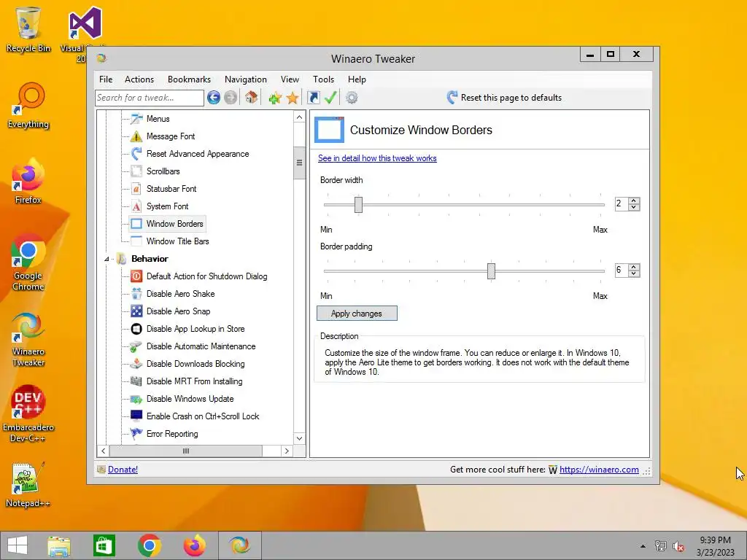Click the Statusbar Font icon

pyautogui.click(x=136, y=189)
